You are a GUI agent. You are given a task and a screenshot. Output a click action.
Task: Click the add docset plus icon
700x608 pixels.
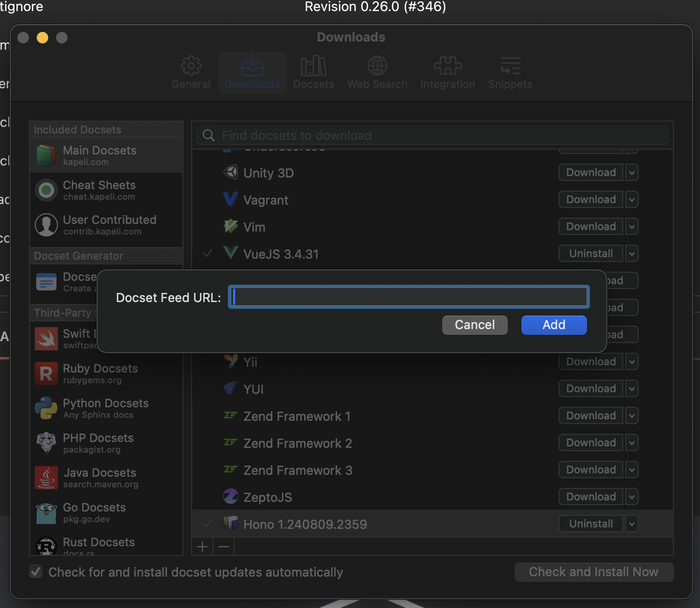tap(202, 546)
